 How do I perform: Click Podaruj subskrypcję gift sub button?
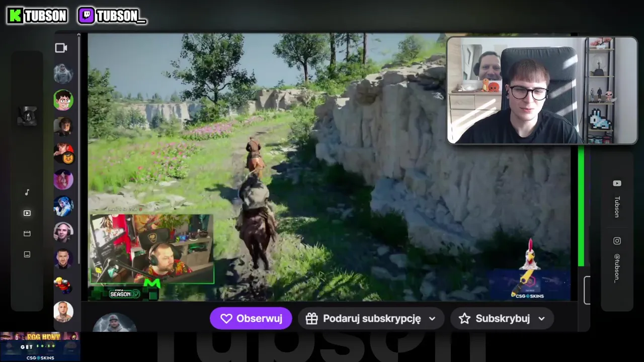point(371,319)
